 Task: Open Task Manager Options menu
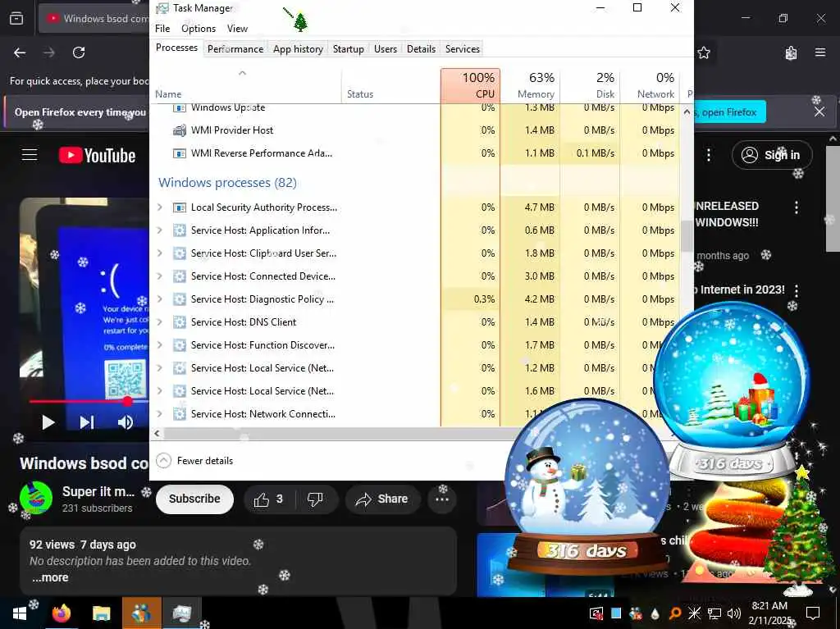199,29
